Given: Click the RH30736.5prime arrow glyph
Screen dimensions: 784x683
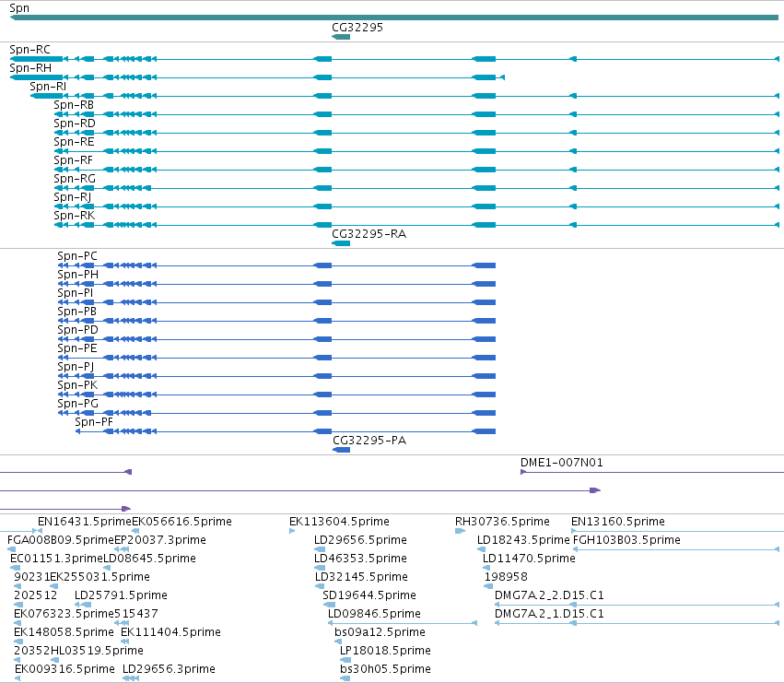Looking at the screenshot, I should tap(460, 531).
